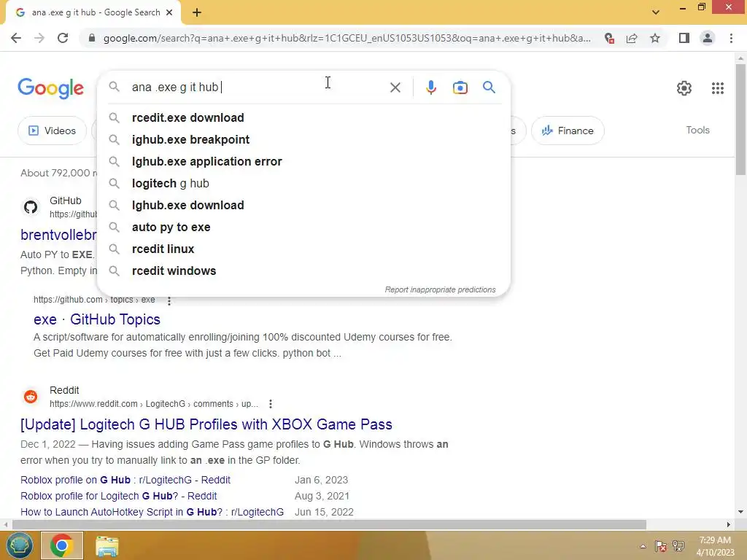This screenshot has width=747, height=560.
Task: Click the taskbar clock showing 7:29 AM
Action: point(715,546)
